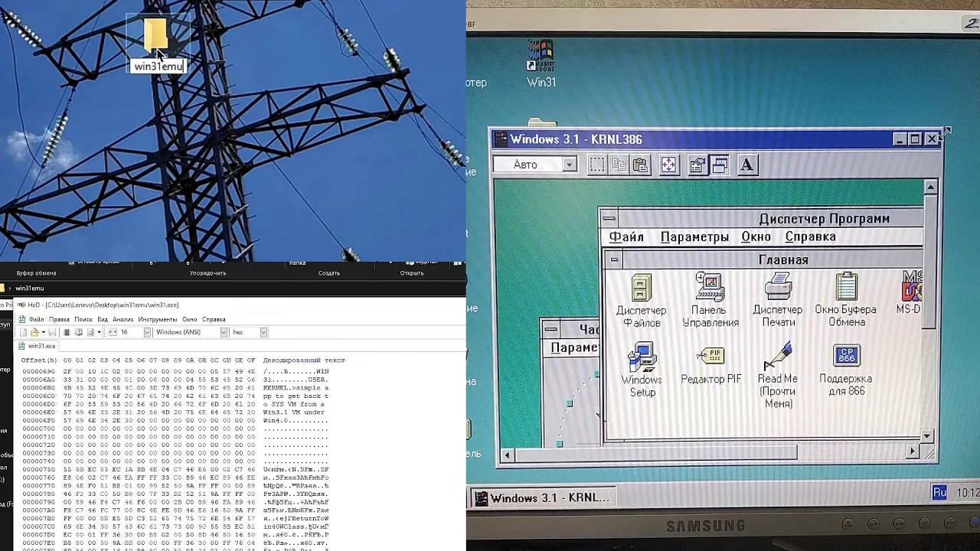Open Инструменты menu in HxD

click(158, 319)
